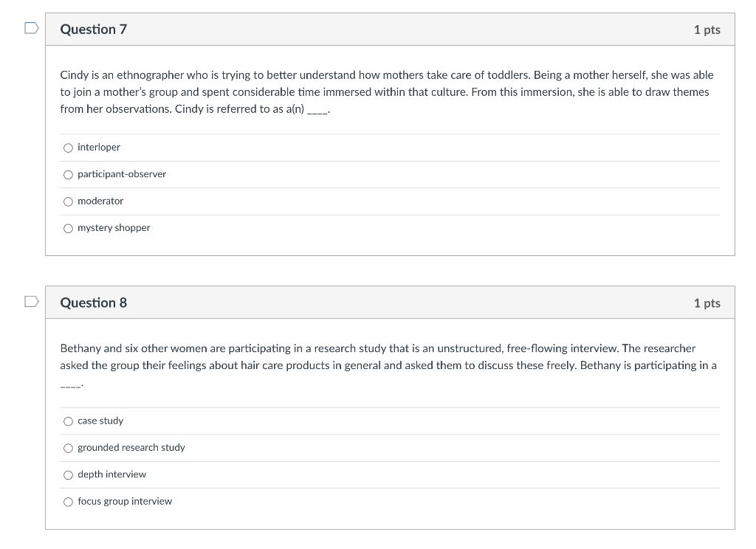Image resolution: width=756 pixels, height=549 pixels.
Task: Click the moderator answer text
Action: [x=101, y=201]
